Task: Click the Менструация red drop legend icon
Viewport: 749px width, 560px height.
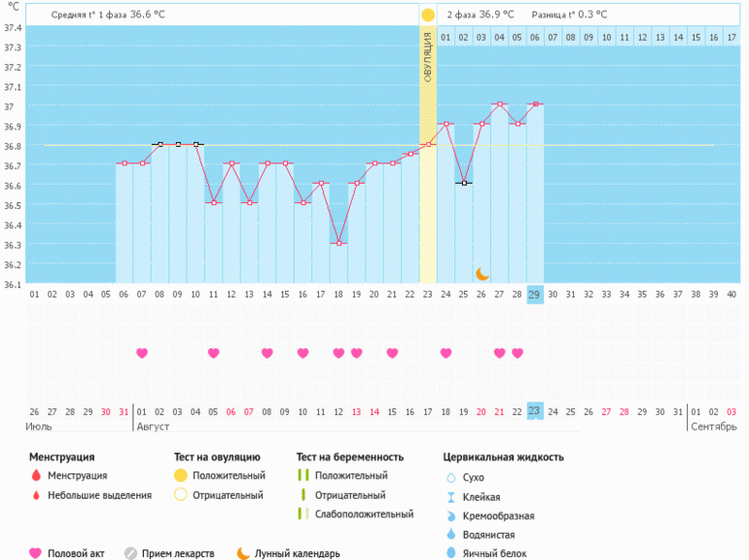Action: click(36, 476)
